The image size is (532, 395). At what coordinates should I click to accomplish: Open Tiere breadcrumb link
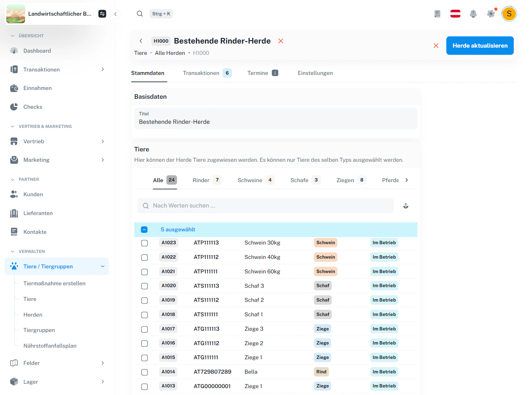(141, 53)
